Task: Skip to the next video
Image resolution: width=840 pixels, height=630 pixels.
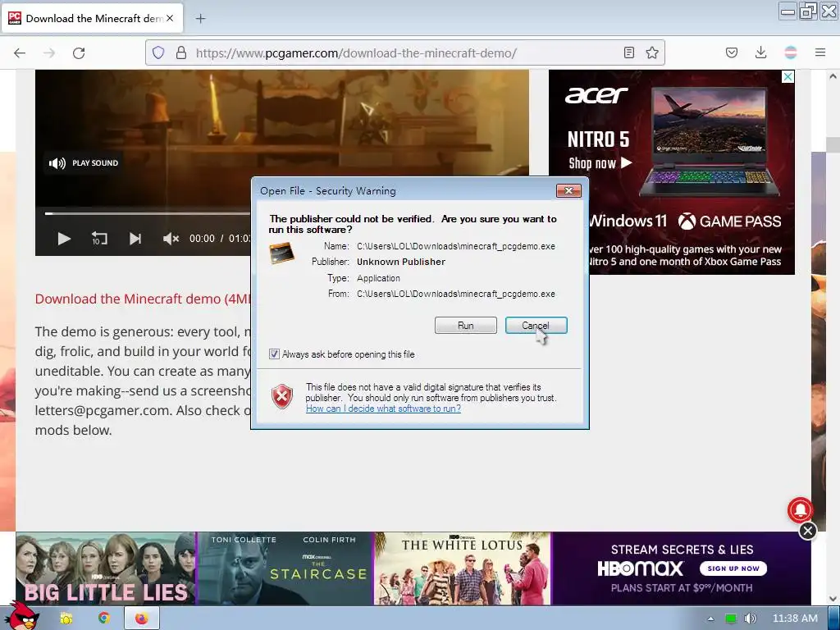Action: tap(135, 239)
